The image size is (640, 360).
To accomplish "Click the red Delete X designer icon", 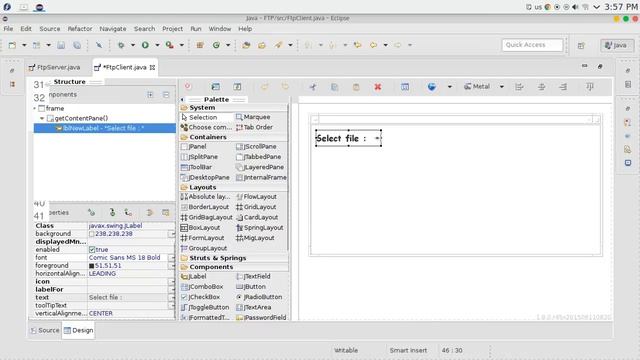I will (378, 87).
